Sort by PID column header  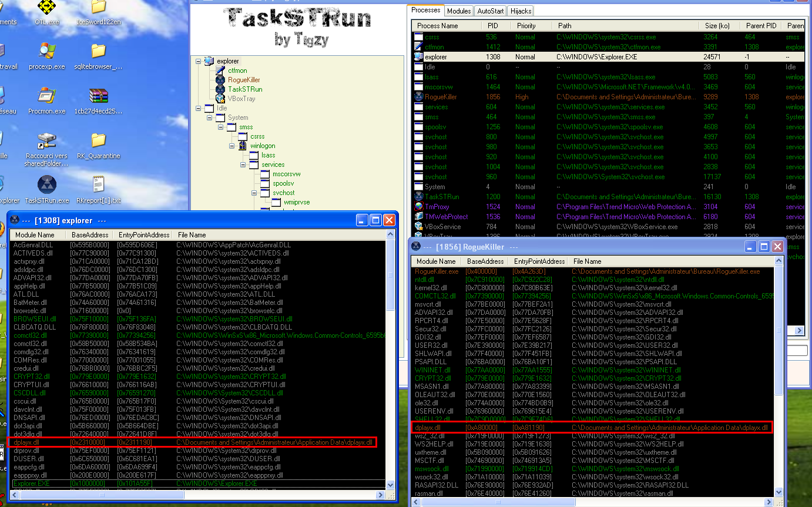coord(492,26)
